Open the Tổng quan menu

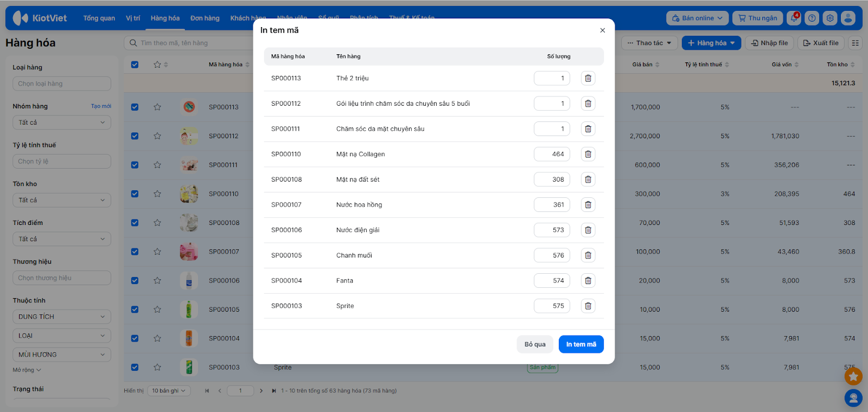(x=99, y=18)
